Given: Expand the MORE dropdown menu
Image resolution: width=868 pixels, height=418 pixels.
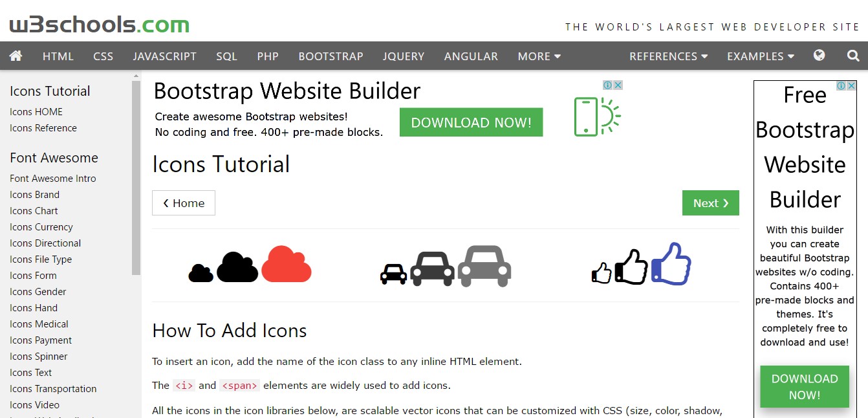Looking at the screenshot, I should 538,56.
